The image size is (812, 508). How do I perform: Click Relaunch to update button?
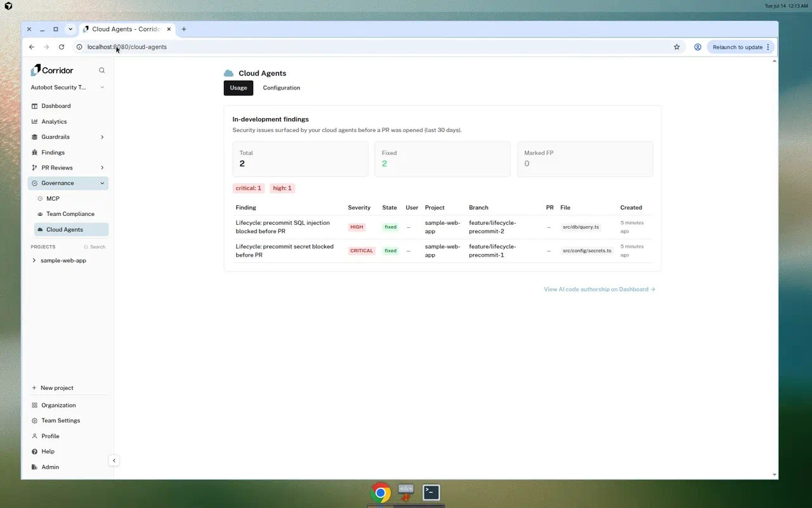740,47
